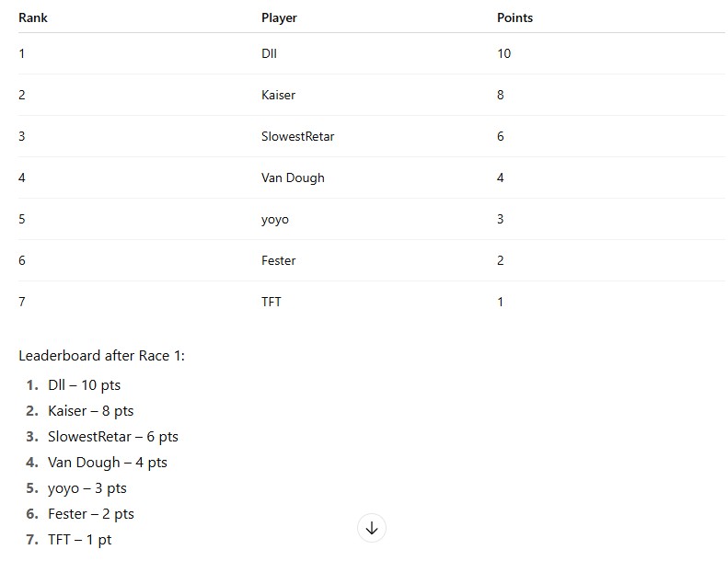This screenshot has height=561, width=728.
Task: Click Van Dough in the table
Action: tap(293, 177)
